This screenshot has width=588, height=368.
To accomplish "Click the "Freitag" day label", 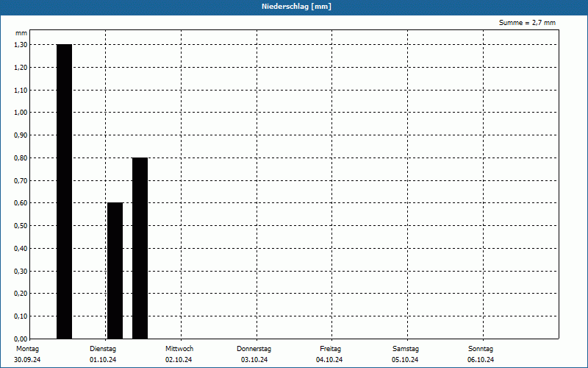I will pos(330,349).
